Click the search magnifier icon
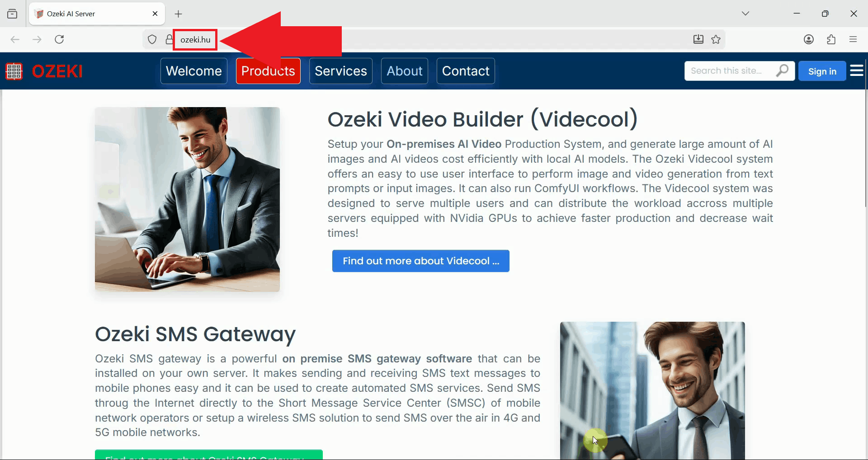Screen dimensions: 868x460 (x=783, y=71)
